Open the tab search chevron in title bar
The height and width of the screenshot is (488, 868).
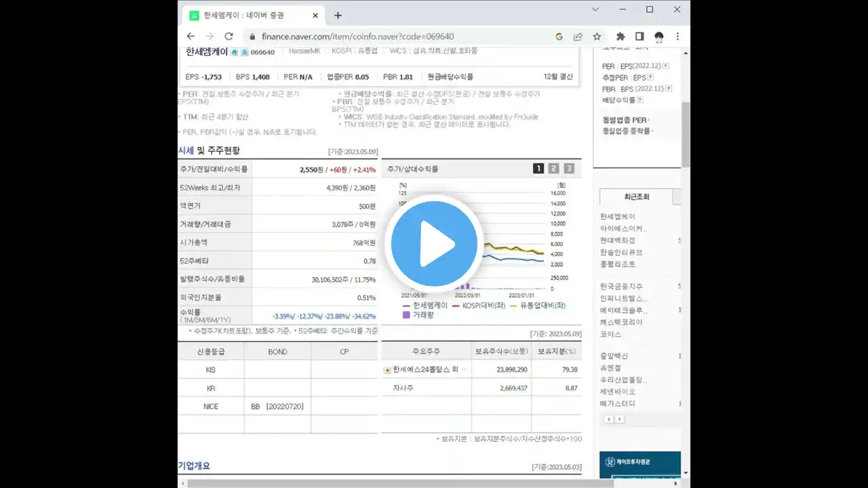[595, 9]
